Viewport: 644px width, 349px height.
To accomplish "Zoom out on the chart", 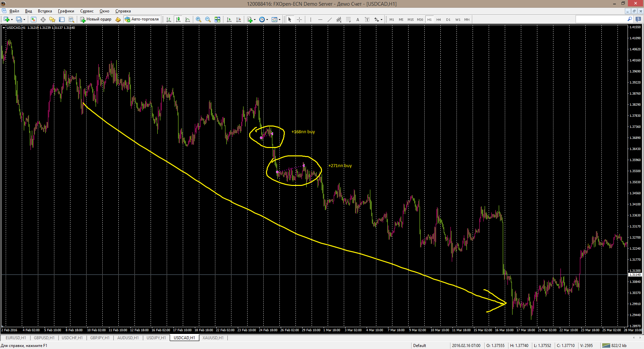I will pyautogui.click(x=208, y=19).
